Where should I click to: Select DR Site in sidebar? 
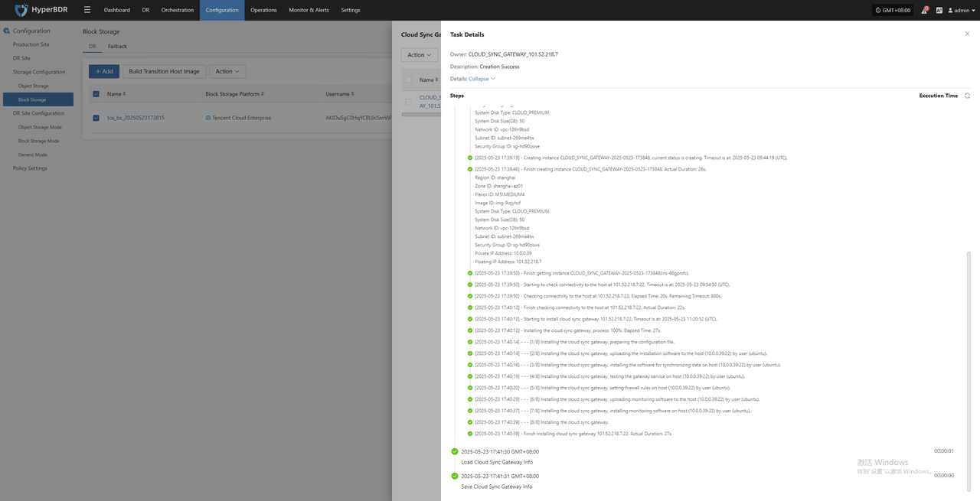pyautogui.click(x=21, y=58)
